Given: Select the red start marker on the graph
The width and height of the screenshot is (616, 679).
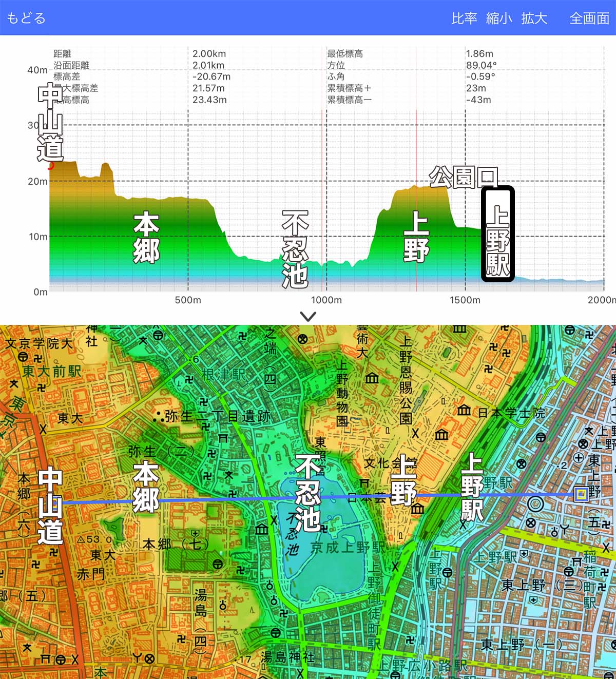Looking at the screenshot, I should click(50, 165).
